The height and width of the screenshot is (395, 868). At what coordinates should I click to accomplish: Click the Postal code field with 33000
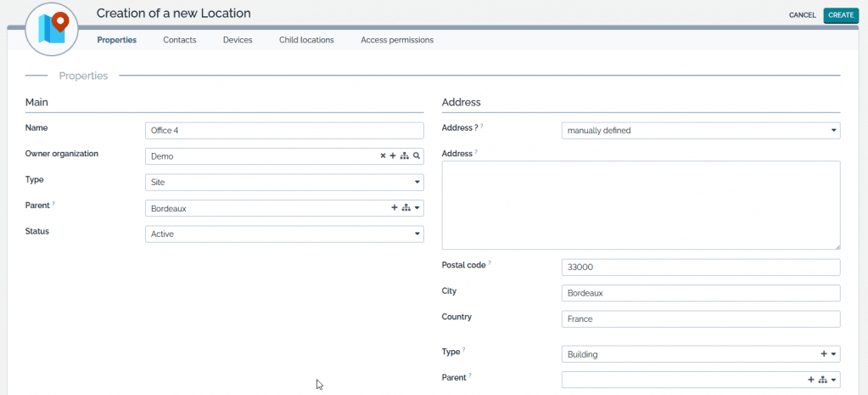tap(701, 267)
